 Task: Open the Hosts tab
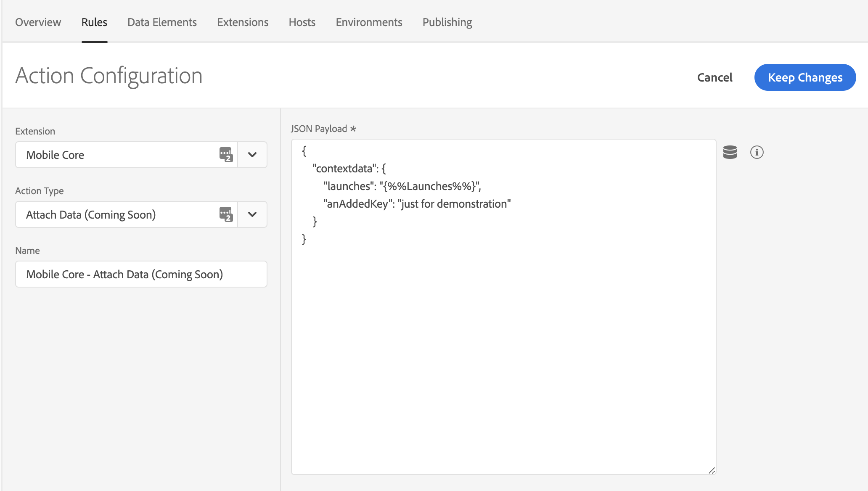coord(302,22)
